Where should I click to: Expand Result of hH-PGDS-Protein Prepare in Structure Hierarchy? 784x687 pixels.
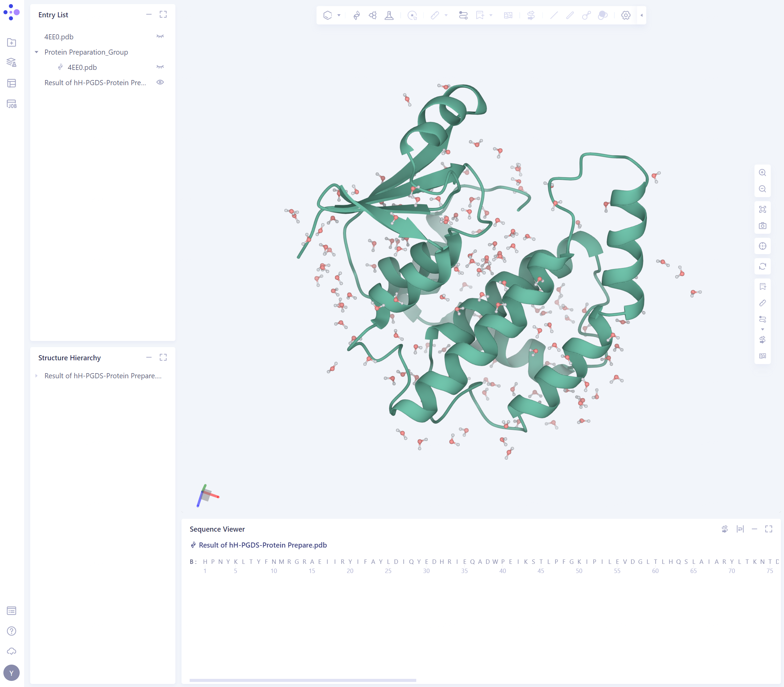[36, 376]
